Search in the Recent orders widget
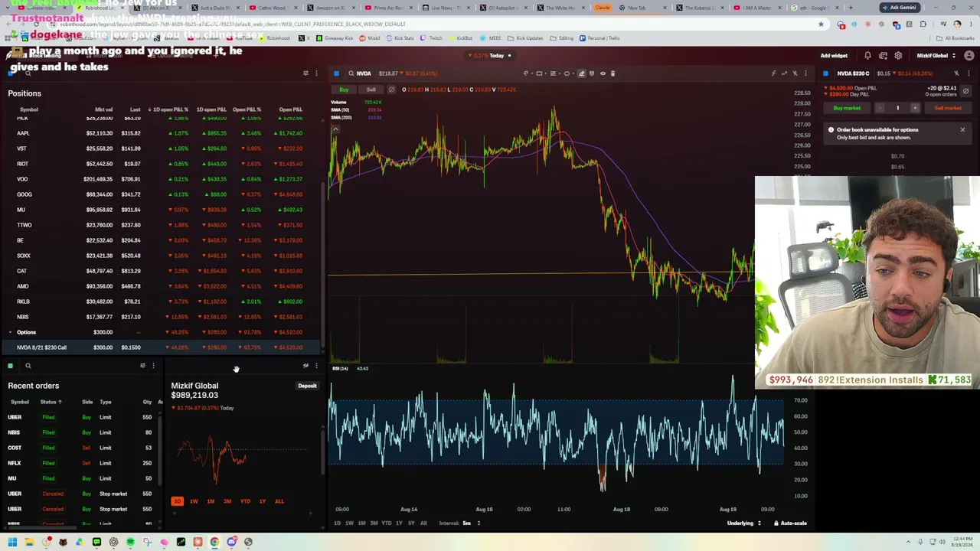 point(28,366)
